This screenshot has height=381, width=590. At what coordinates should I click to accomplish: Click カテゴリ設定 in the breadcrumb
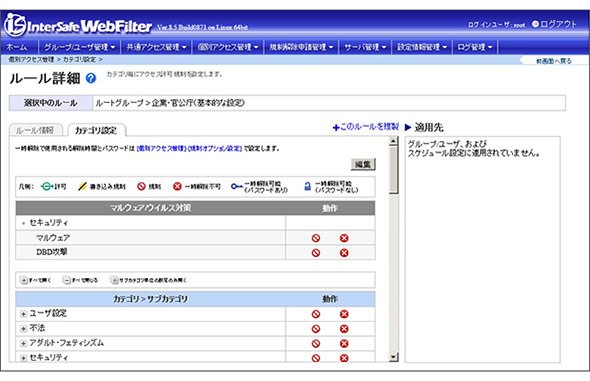coord(79,59)
